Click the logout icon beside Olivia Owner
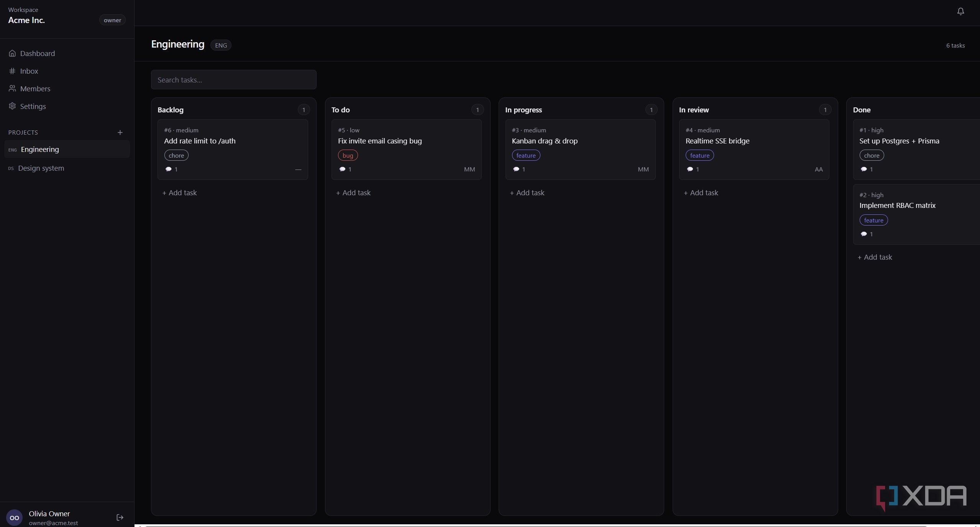Screen dimensions: 980x527 [x=120, y=517]
